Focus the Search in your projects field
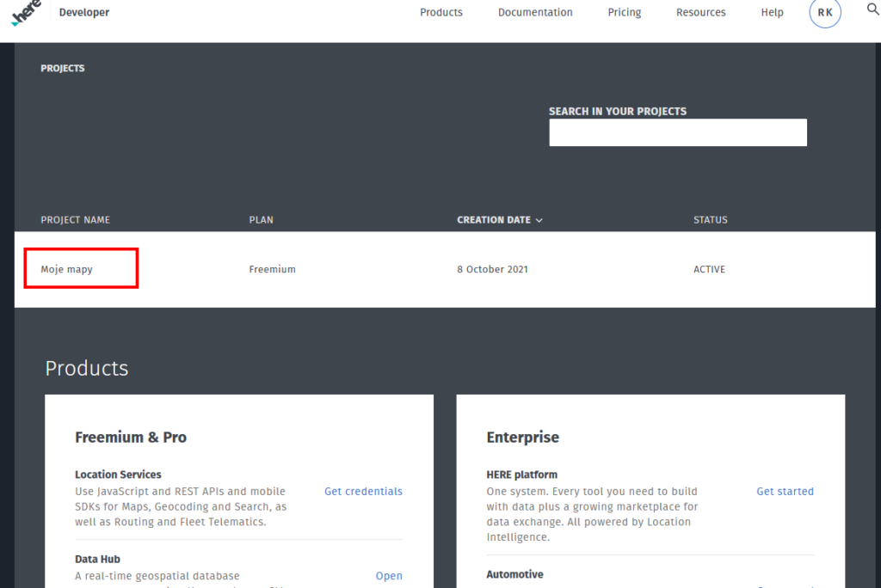This screenshot has height=588, width=881. 677,132
